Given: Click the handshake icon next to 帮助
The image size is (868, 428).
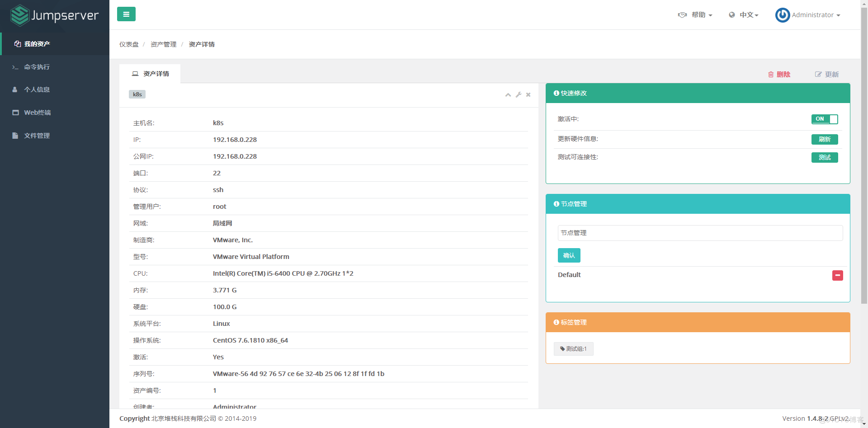Looking at the screenshot, I should [x=682, y=15].
